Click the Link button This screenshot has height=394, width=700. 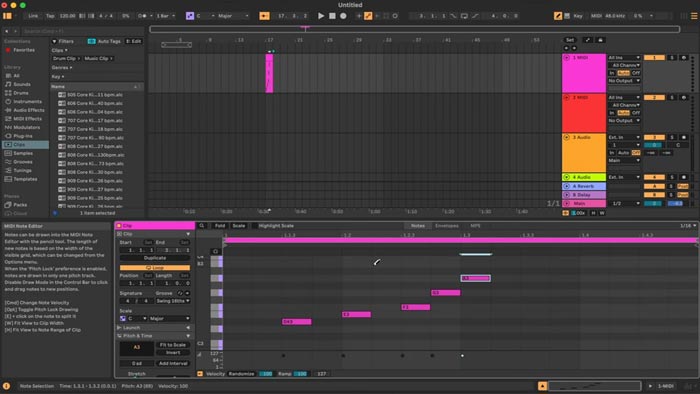[x=33, y=16]
